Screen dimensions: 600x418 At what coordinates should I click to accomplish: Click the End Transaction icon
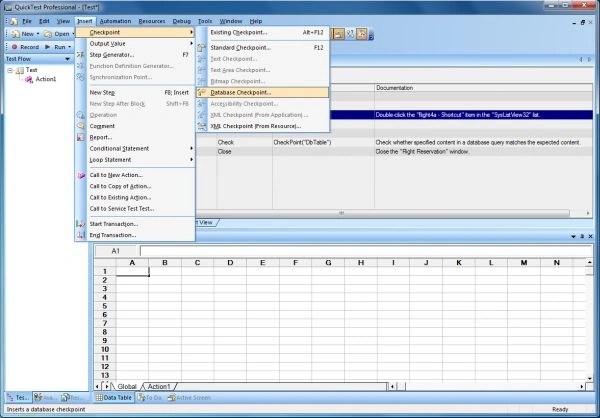(x=81, y=235)
